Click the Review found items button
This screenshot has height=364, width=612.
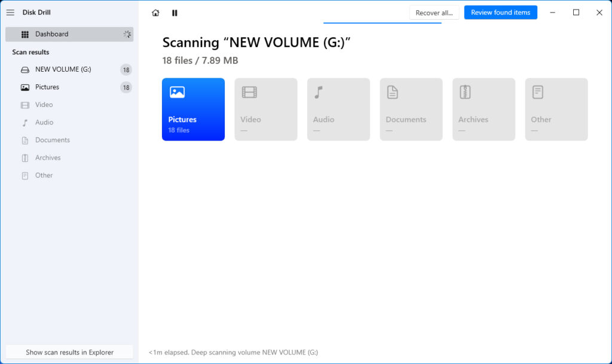coord(500,12)
